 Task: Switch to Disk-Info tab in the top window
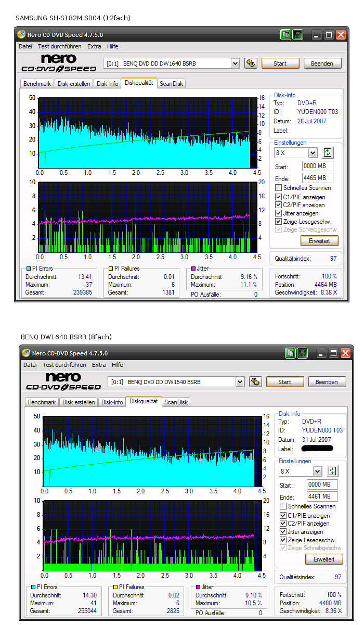[x=108, y=84]
